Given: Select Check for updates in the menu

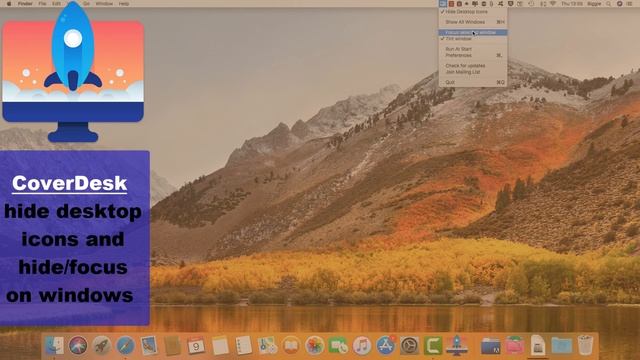Looking at the screenshot, I should (473, 66).
